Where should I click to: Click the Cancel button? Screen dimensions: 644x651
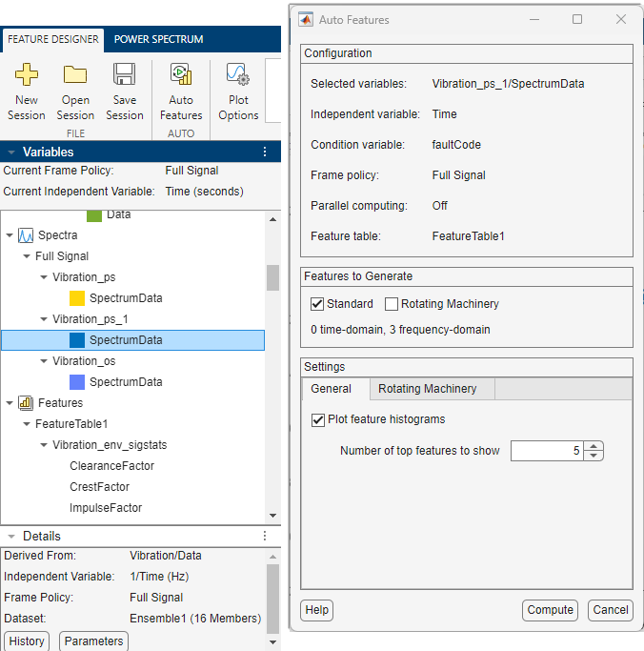[610, 610]
